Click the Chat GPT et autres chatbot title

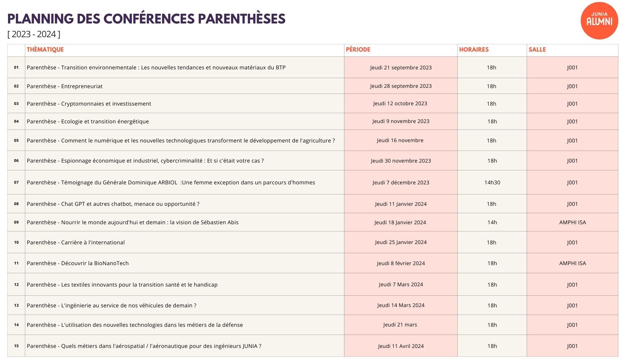pos(113,204)
